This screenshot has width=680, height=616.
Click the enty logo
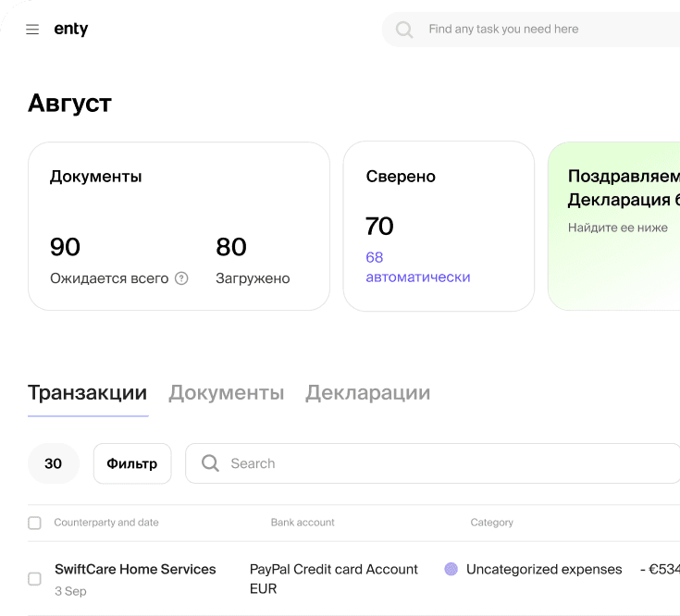click(70, 29)
